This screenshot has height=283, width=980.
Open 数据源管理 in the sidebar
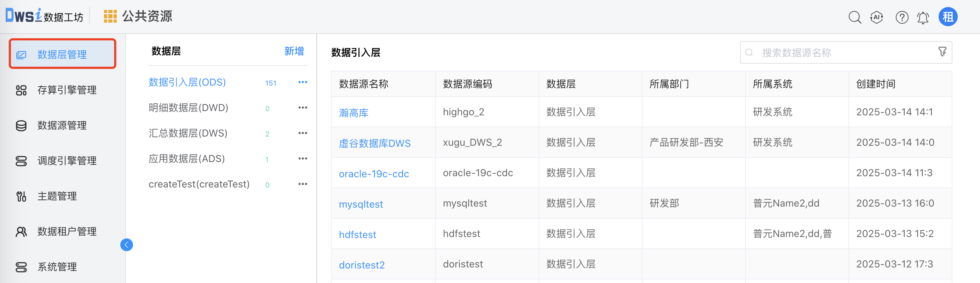tap(62, 126)
